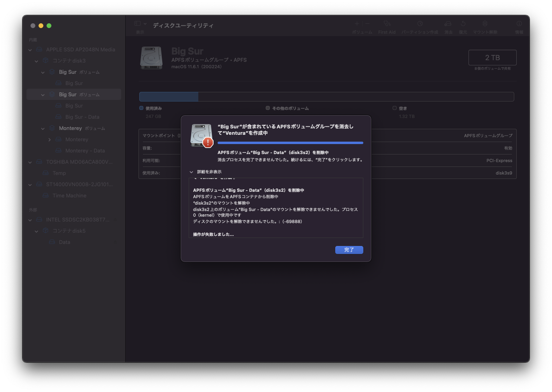The width and height of the screenshot is (552, 392).
Task: Click the Time Machine volume icon
Action: pos(46,195)
